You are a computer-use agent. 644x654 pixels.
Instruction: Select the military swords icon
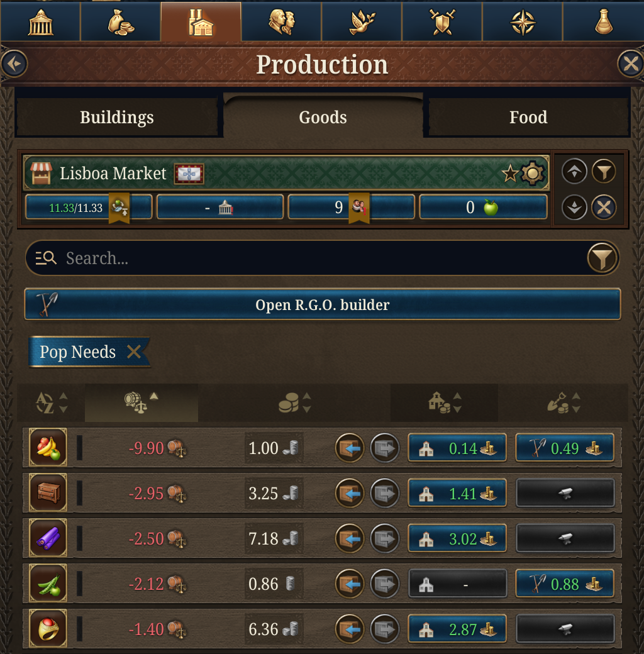click(x=442, y=21)
